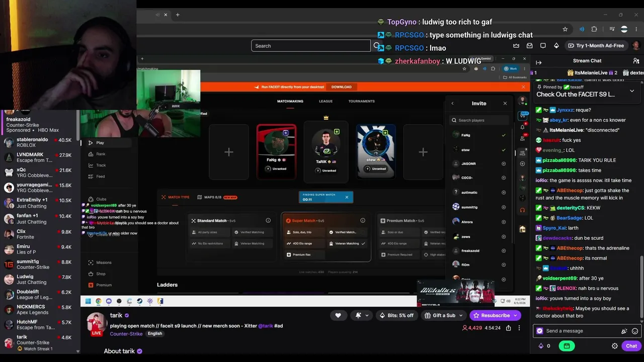644x362 pixels.
Task: Cancel the Finding Super Match search
Action: click(347, 197)
